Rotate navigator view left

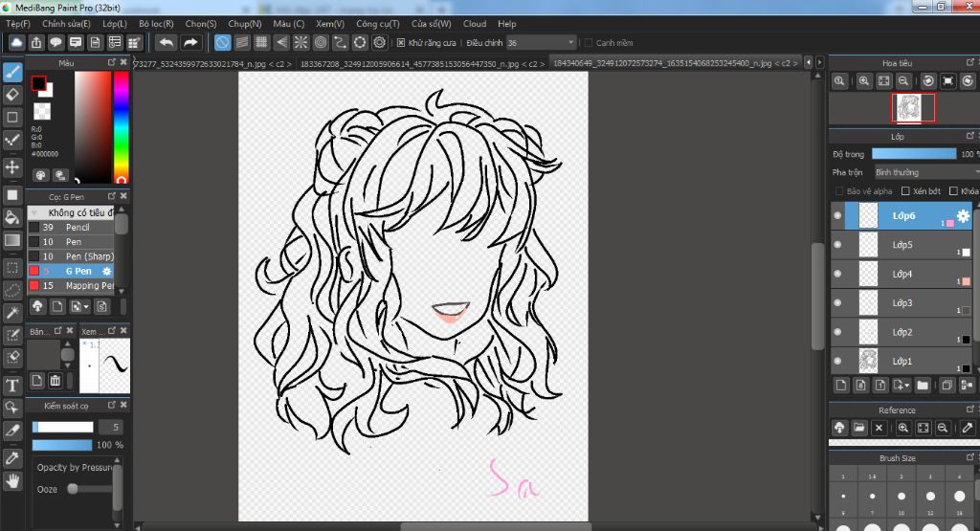(928, 81)
